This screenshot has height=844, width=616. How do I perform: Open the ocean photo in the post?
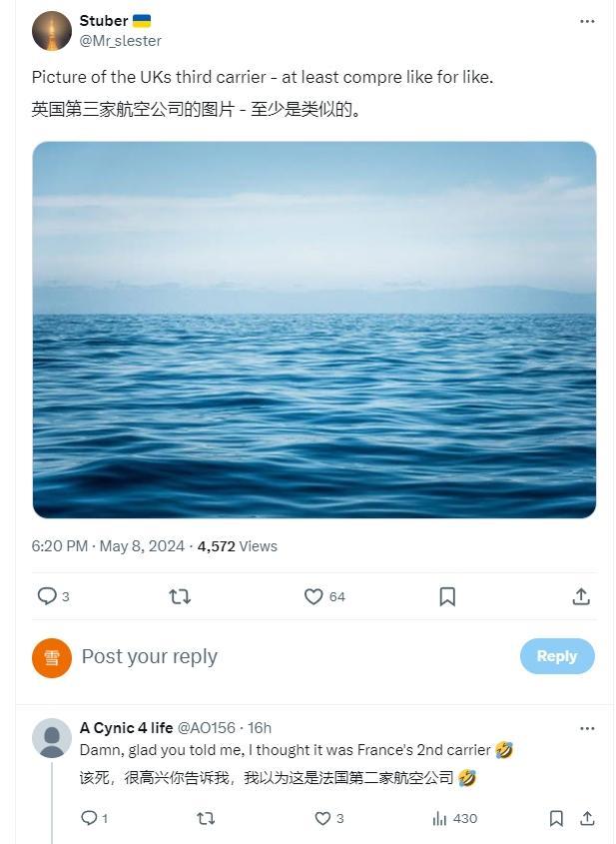(x=313, y=330)
